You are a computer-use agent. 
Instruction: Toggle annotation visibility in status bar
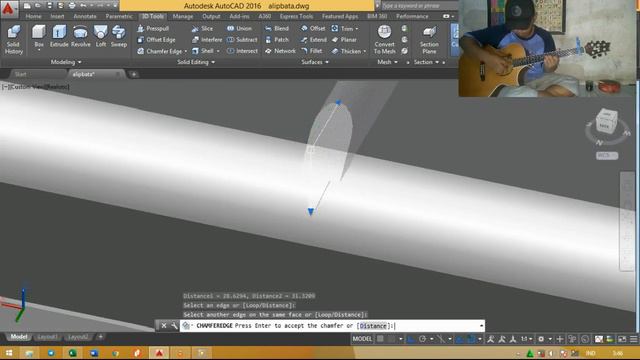coord(491,339)
